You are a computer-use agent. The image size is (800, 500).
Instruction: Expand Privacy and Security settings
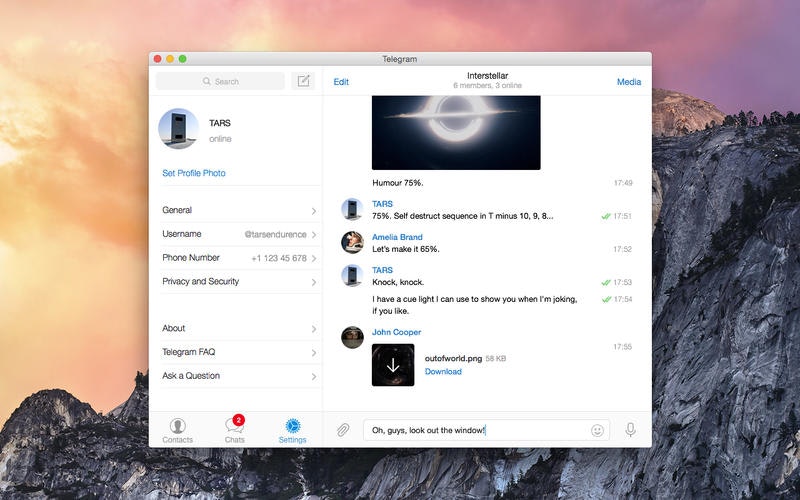click(x=239, y=282)
